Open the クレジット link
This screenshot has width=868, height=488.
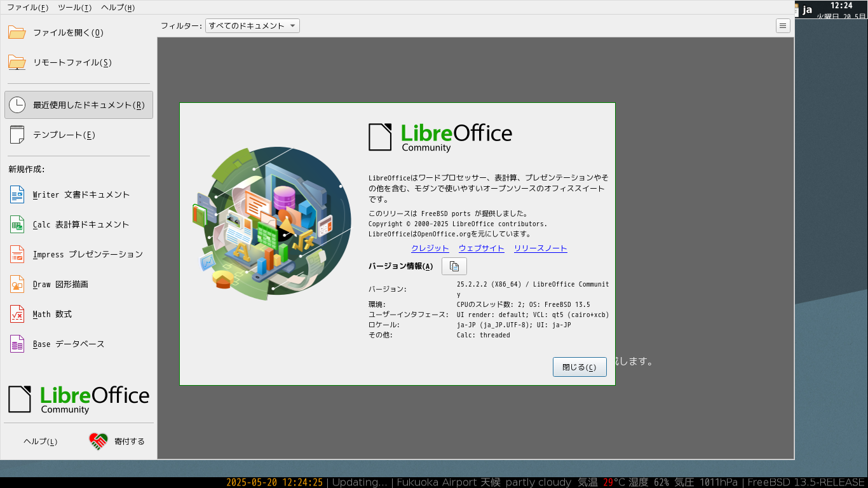click(x=430, y=248)
